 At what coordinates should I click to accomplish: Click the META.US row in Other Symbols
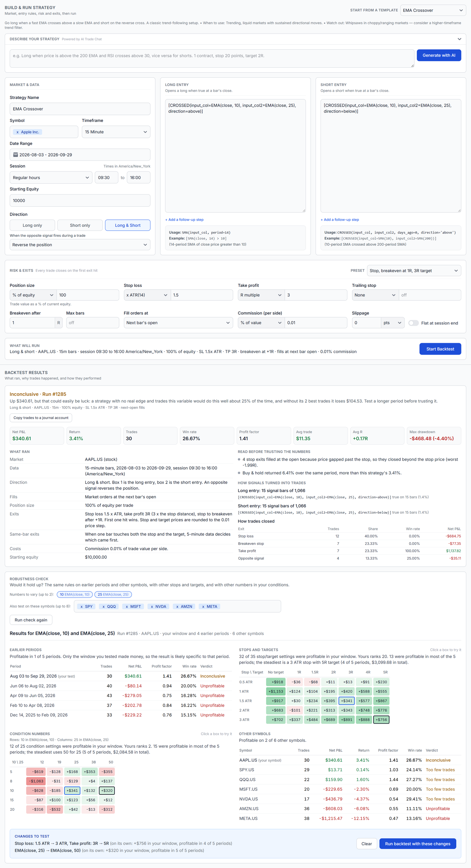[350, 819]
